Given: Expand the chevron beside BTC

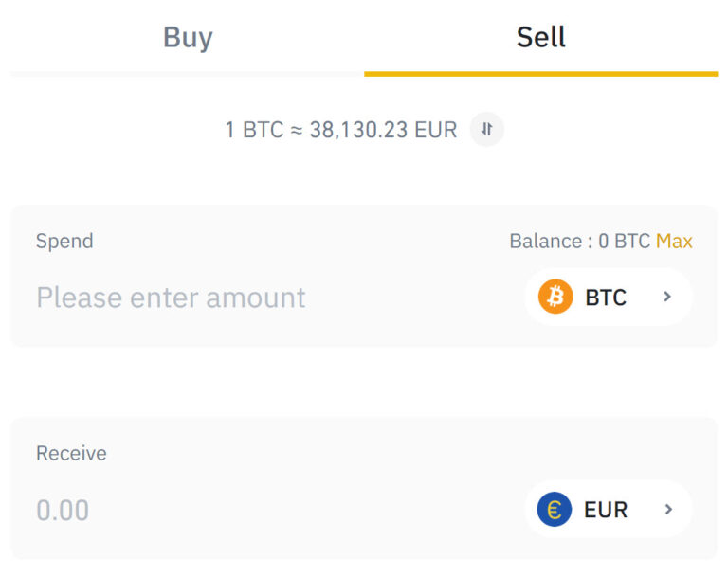Looking at the screenshot, I should click(x=667, y=297).
